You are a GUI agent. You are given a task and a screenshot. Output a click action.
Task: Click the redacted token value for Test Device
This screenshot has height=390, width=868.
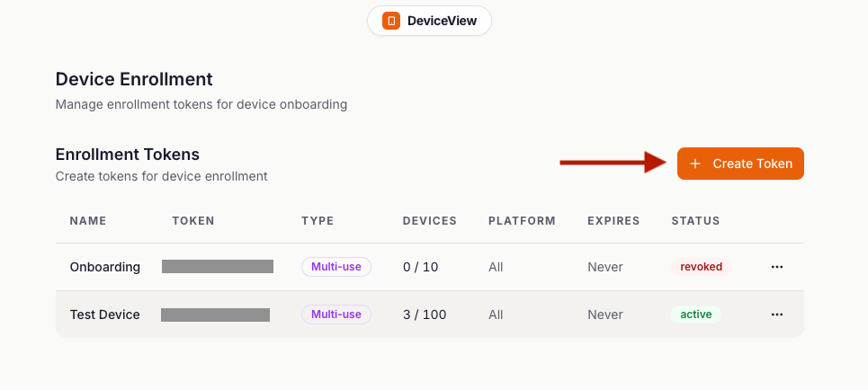click(x=215, y=315)
